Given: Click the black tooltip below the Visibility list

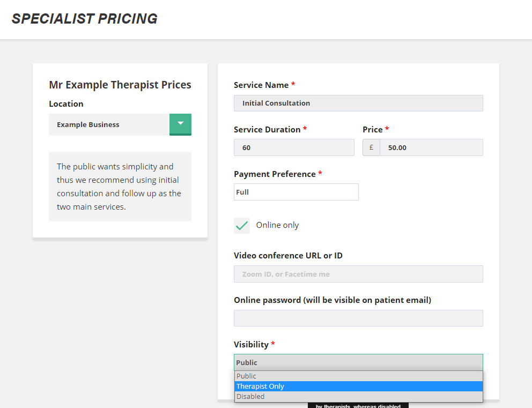Looking at the screenshot, I should pos(358,405).
